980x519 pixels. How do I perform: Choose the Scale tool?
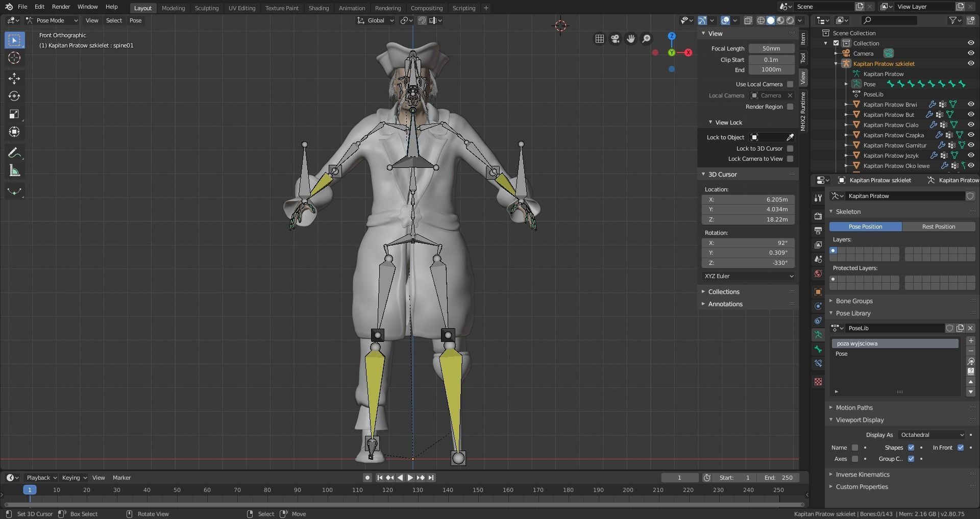pos(14,114)
